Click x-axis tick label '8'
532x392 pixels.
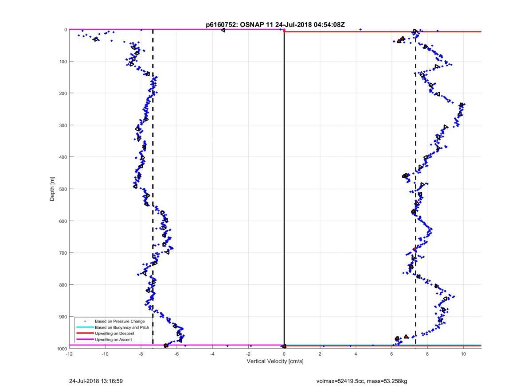tap(427, 354)
